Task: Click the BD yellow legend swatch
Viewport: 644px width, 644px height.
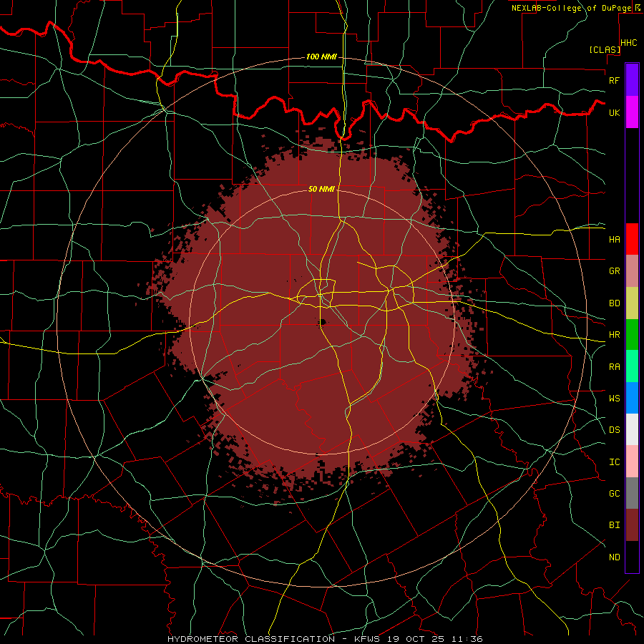Action: pos(632,303)
